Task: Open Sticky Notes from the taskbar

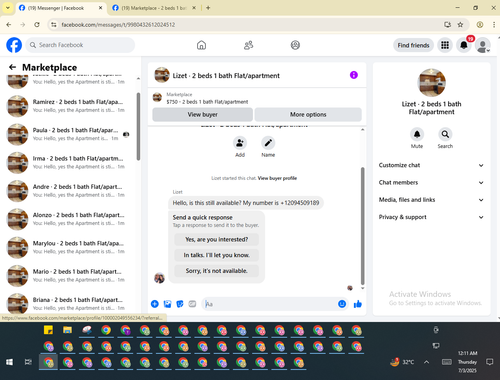Action: coord(48,330)
